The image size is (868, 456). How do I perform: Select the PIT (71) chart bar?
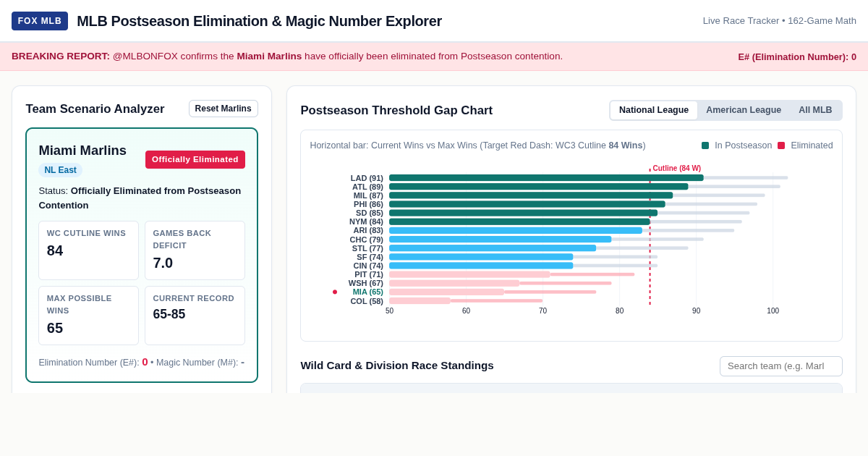point(469,274)
